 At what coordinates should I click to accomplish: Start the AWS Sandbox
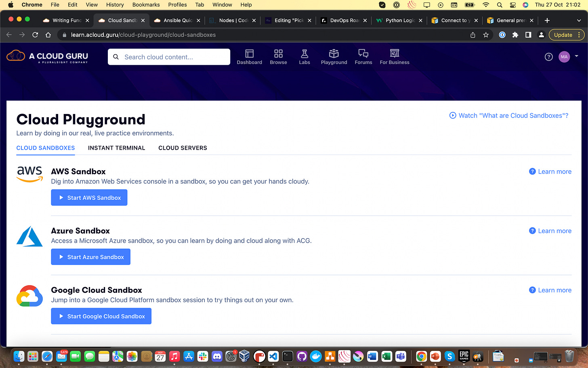(89, 198)
